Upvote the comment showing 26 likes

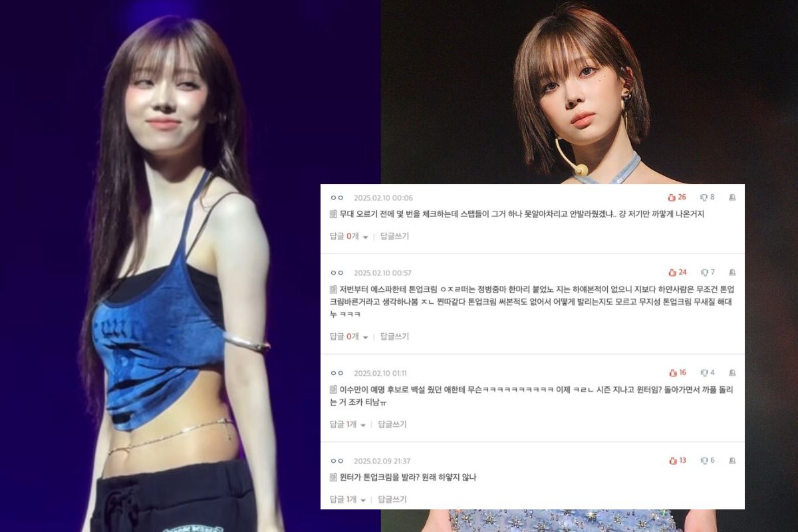click(672, 198)
